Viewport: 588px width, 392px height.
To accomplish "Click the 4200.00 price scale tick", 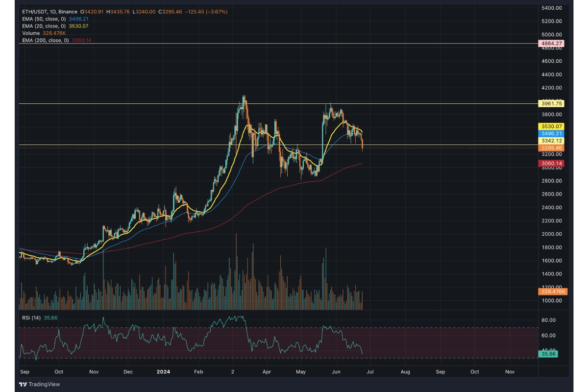I will (552, 88).
